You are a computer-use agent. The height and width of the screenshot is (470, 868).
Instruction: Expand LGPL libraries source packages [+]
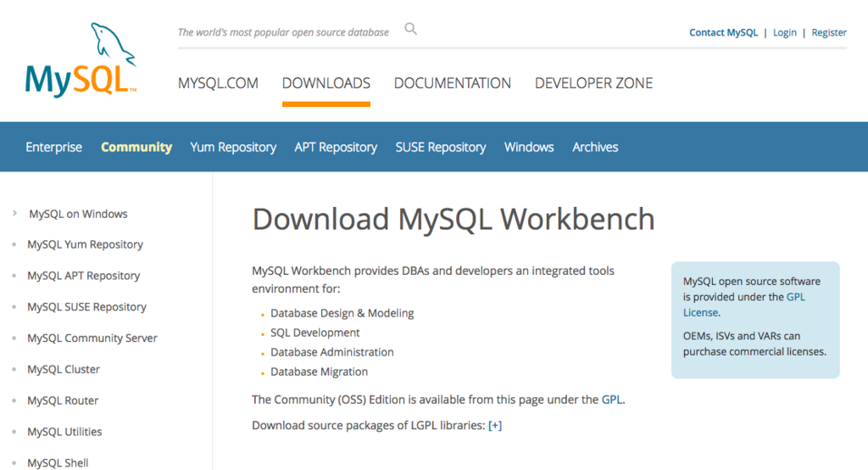coord(495,425)
